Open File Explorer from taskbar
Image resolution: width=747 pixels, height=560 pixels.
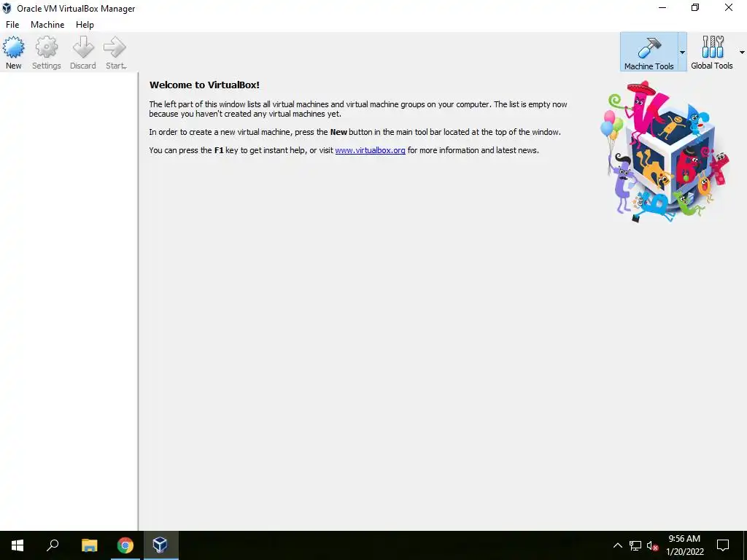click(x=89, y=545)
